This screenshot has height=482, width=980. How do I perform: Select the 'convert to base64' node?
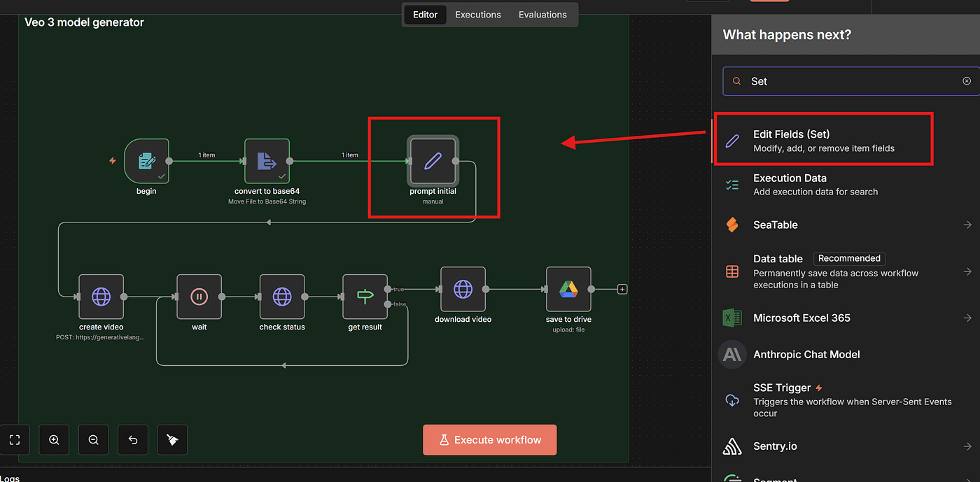(267, 162)
